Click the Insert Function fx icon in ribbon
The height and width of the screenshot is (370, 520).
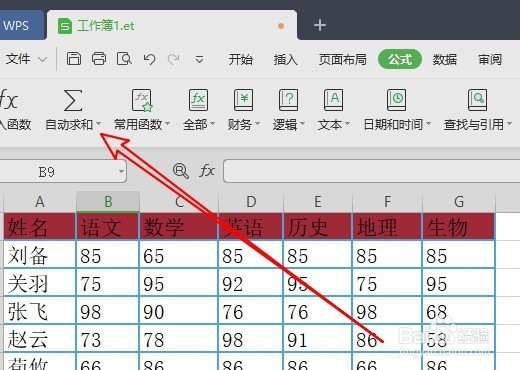tap(9, 100)
